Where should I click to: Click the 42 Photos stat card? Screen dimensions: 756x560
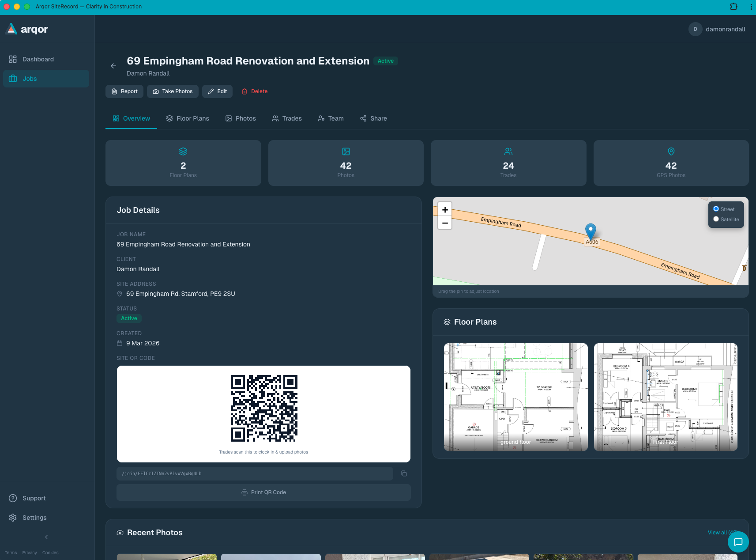point(346,163)
